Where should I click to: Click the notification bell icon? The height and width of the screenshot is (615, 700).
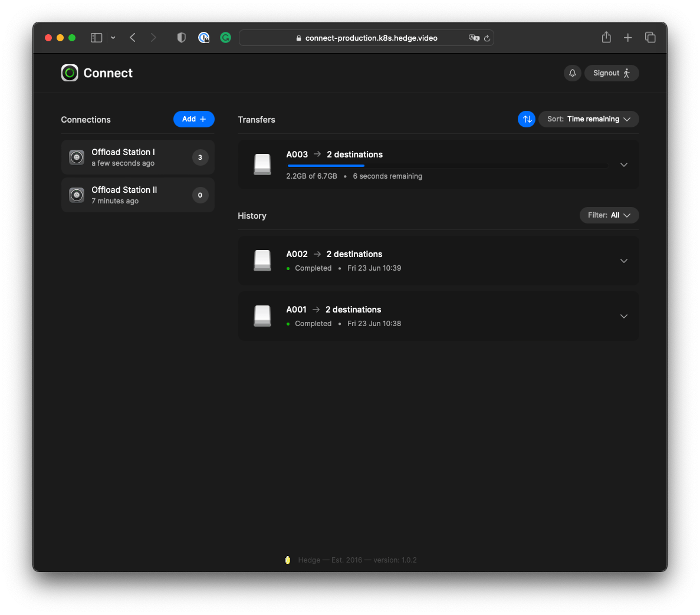572,73
